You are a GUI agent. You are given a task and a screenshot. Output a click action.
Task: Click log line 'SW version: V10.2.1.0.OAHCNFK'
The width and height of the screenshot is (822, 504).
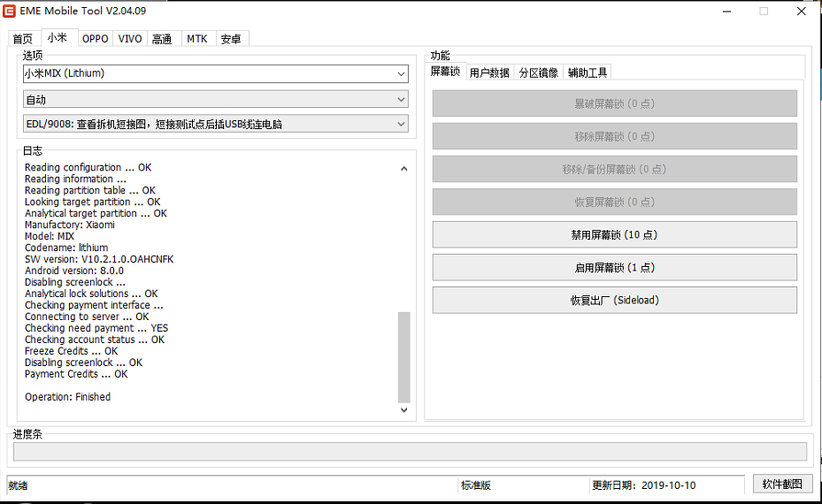click(x=99, y=259)
